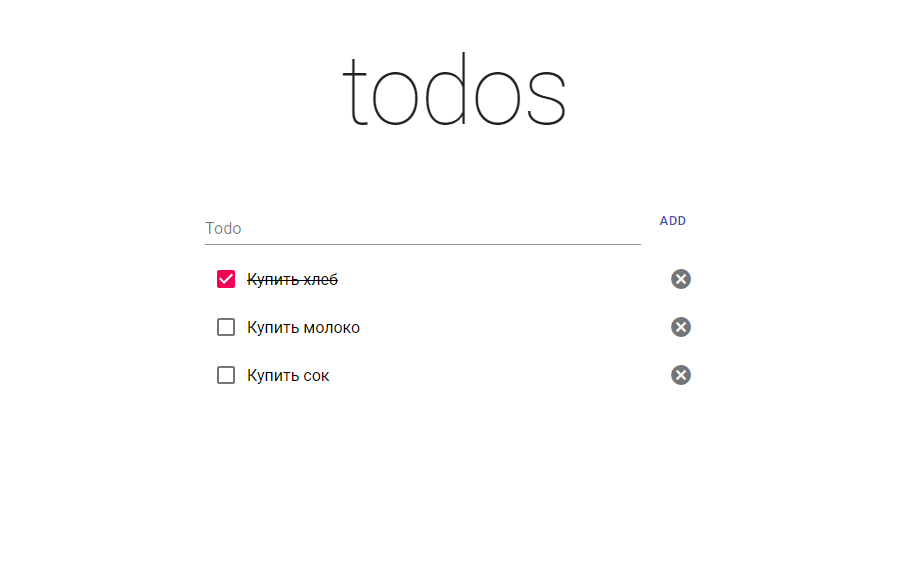
Task: Submit a new todo using the blue ADD text
Action: click(673, 221)
